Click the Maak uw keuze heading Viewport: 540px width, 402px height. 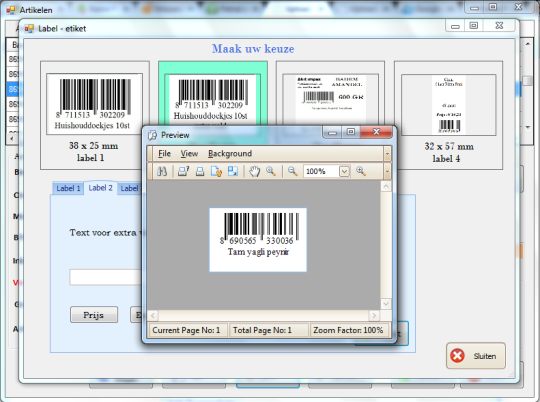253,49
